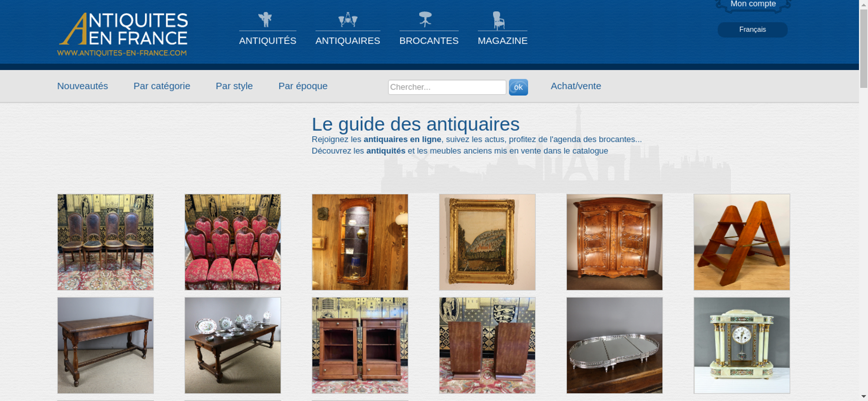868x401 pixels.
Task: Click the MAGAZINE navigation link
Action: pyautogui.click(x=503, y=41)
